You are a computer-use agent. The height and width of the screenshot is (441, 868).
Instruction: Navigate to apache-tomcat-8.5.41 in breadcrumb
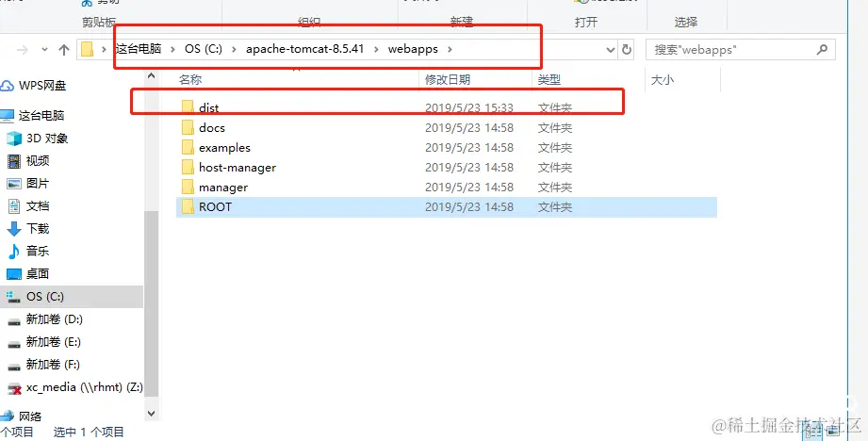305,49
